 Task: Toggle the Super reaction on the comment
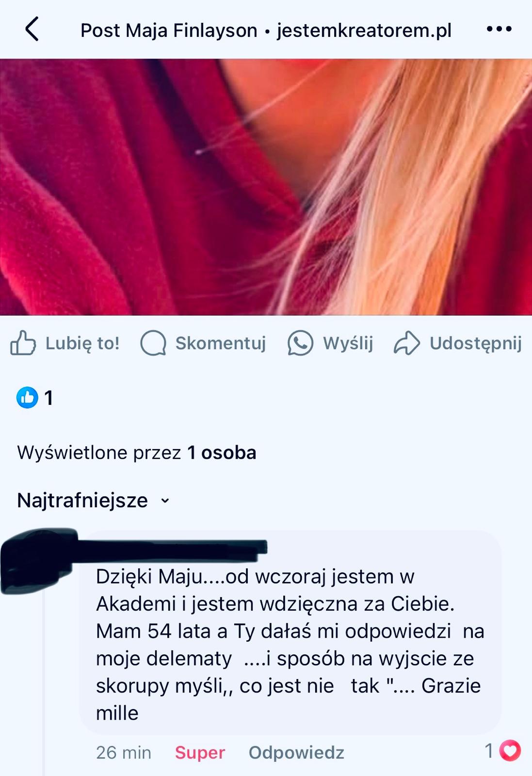point(200,752)
